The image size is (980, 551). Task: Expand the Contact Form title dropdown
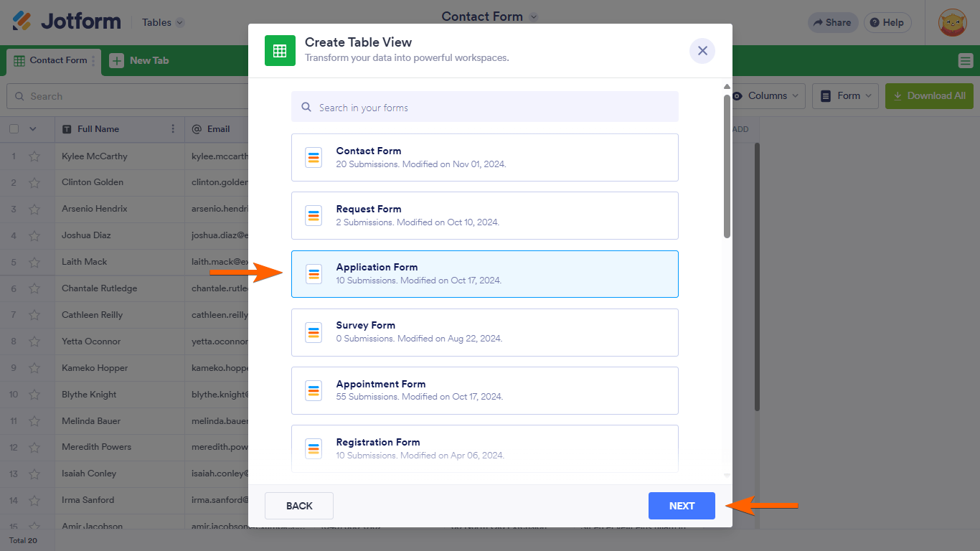coord(533,17)
